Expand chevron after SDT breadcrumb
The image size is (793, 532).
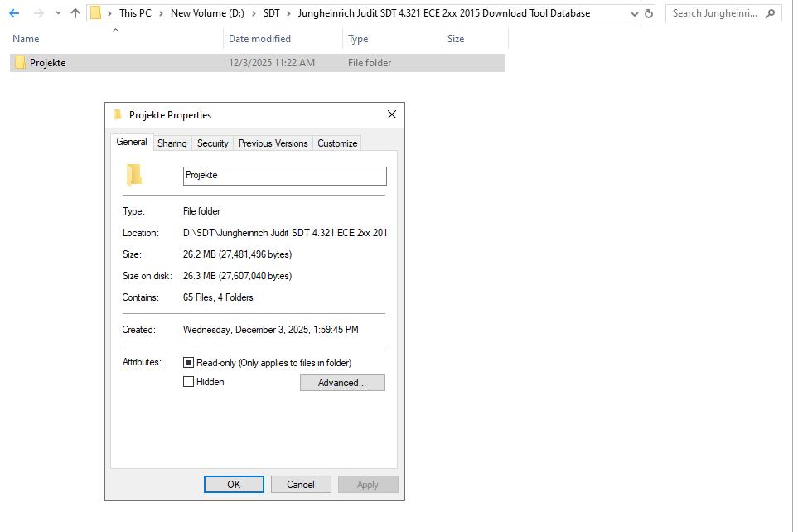(x=288, y=13)
